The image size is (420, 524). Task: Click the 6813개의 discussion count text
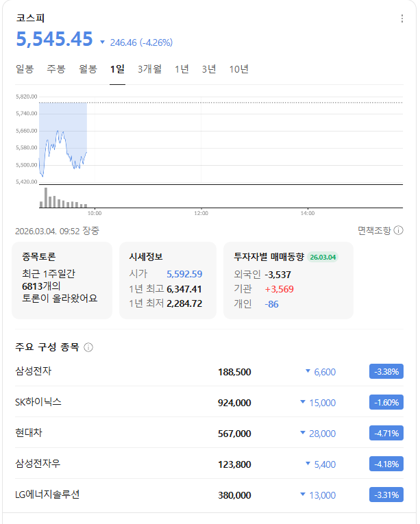(x=41, y=286)
